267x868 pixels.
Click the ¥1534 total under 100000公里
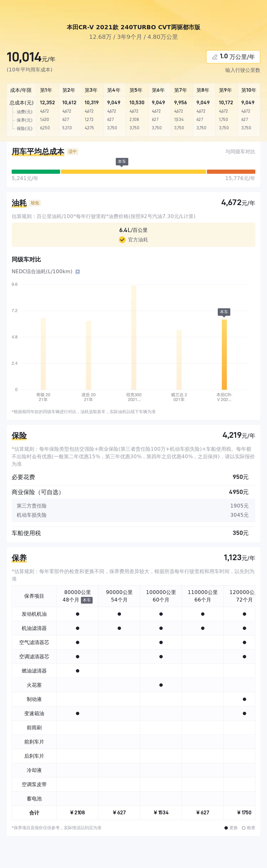[x=161, y=813]
